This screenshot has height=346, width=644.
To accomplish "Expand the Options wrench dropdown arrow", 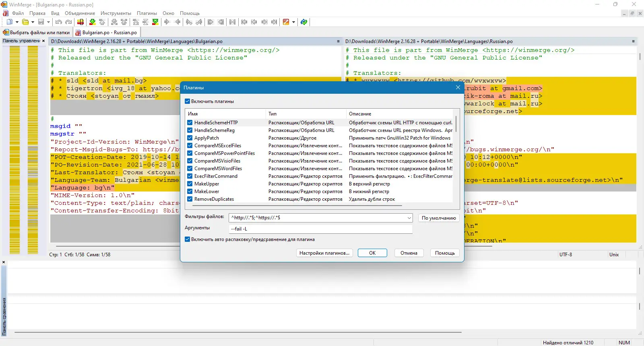I will (x=293, y=22).
